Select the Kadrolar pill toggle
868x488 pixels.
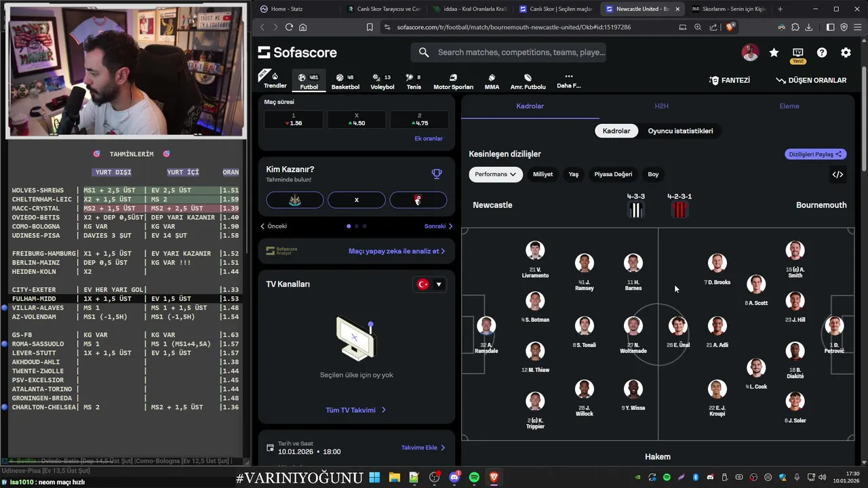(616, 131)
